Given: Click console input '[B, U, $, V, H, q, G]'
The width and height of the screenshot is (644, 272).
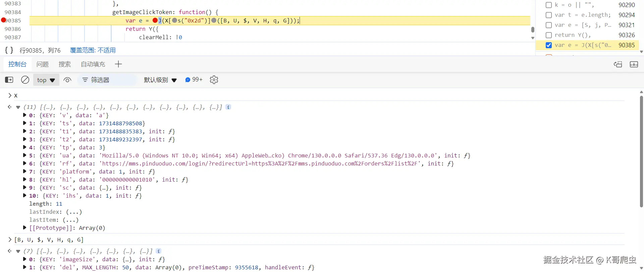Looking at the screenshot, I should (x=49, y=240).
